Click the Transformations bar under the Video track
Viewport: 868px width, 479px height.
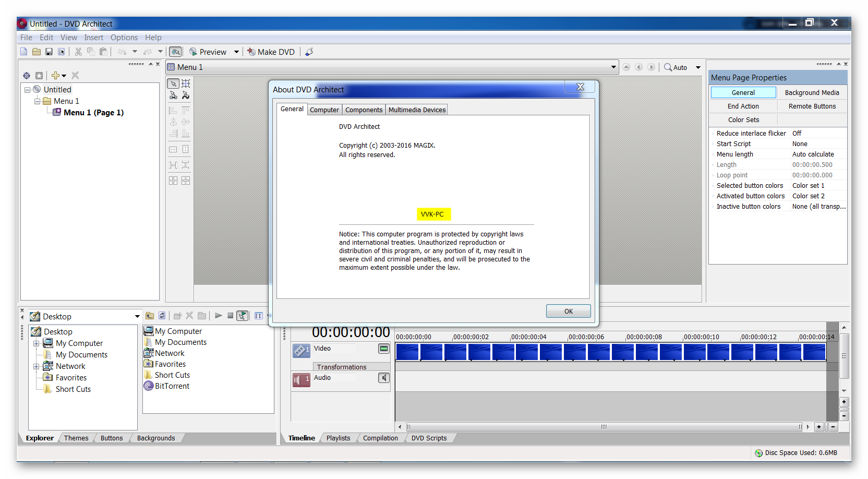click(x=352, y=367)
